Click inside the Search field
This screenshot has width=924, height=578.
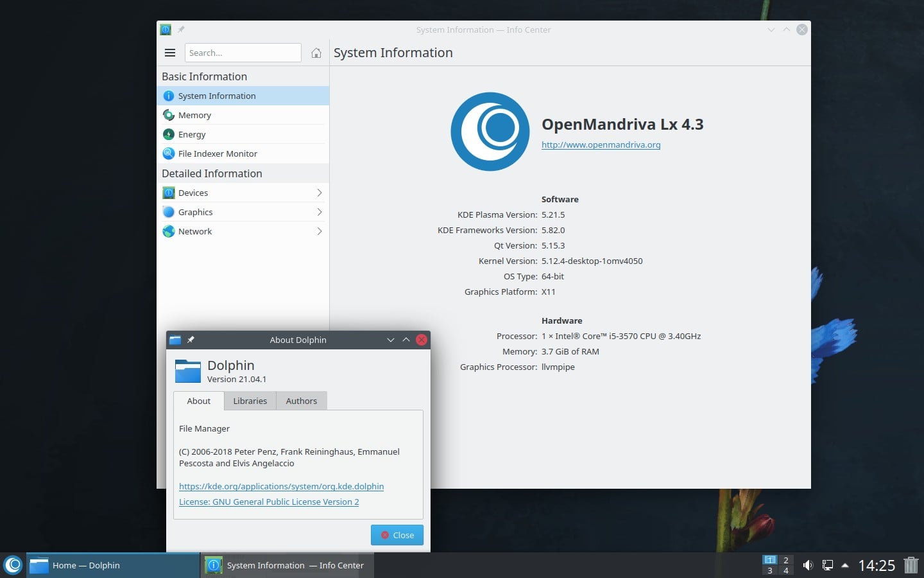[243, 53]
